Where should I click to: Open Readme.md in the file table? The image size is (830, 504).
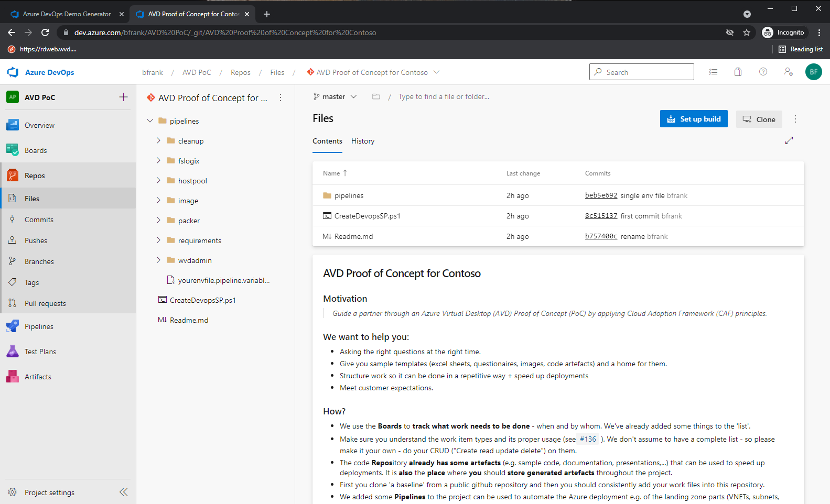point(353,236)
